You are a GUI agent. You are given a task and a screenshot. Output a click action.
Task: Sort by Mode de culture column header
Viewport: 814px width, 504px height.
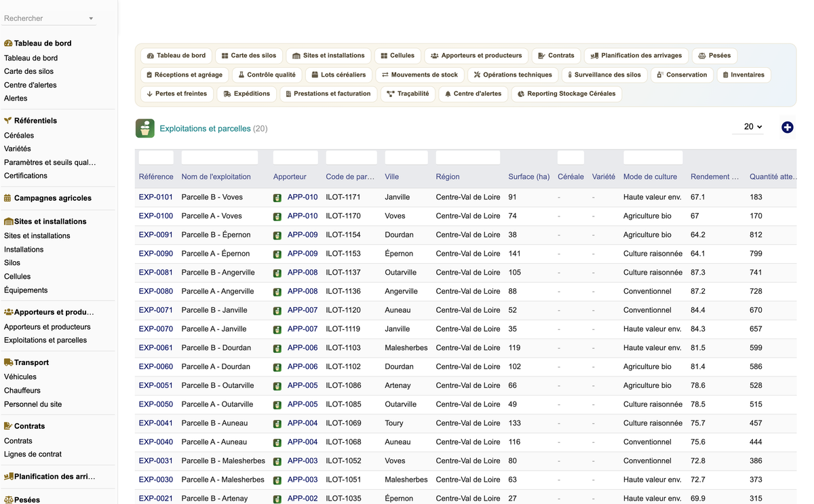650,177
